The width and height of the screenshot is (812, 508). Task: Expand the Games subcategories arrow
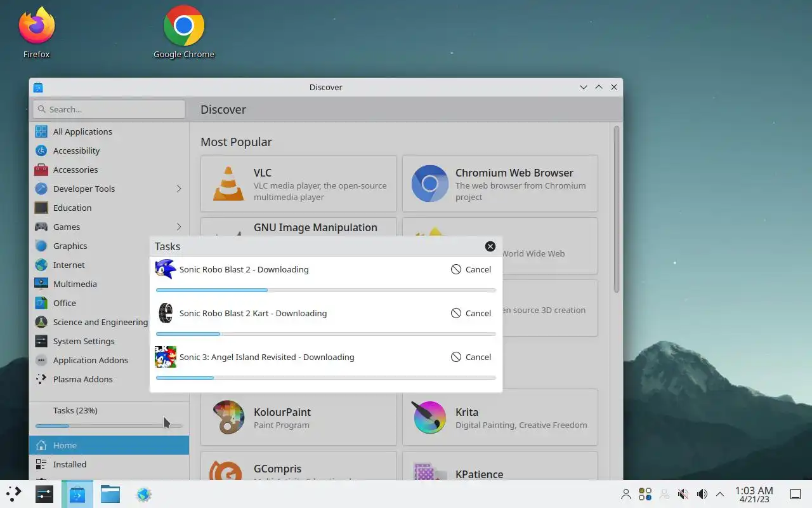[x=179, y=227]
